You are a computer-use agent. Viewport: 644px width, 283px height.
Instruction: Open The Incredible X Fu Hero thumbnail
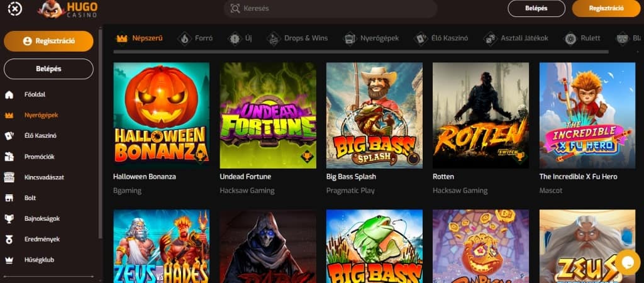tap(587, 116)
